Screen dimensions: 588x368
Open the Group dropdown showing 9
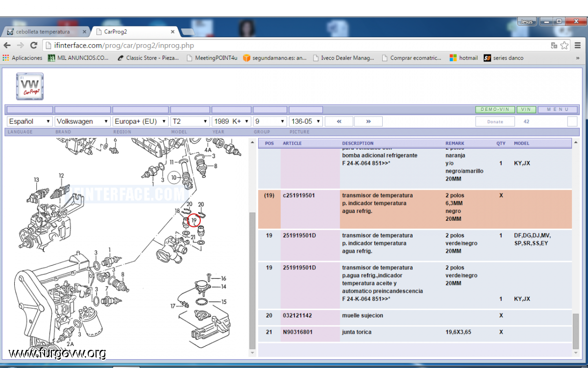(270, 121)
